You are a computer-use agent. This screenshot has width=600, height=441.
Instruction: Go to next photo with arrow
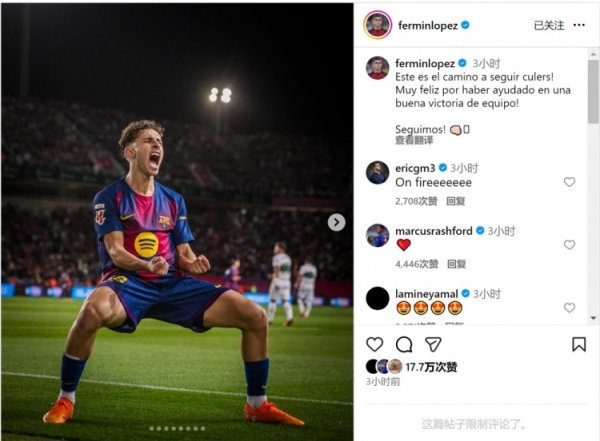(x=337, y=222)
